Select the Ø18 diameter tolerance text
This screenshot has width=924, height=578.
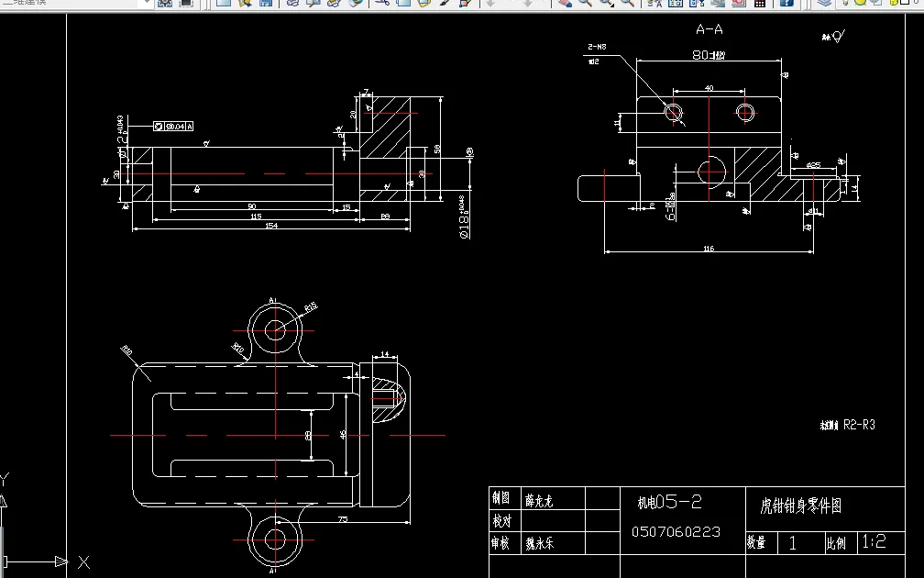pos(465,217)
